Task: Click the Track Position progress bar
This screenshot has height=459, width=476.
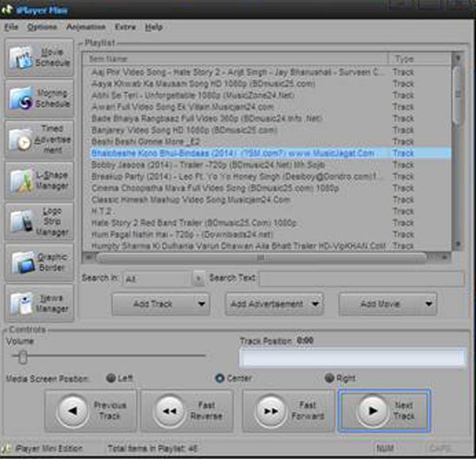Action: click(352, 358)
